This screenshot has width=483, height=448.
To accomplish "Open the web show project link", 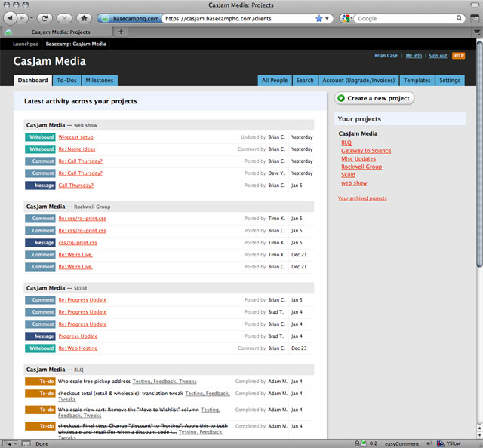I will pos(354,183).
